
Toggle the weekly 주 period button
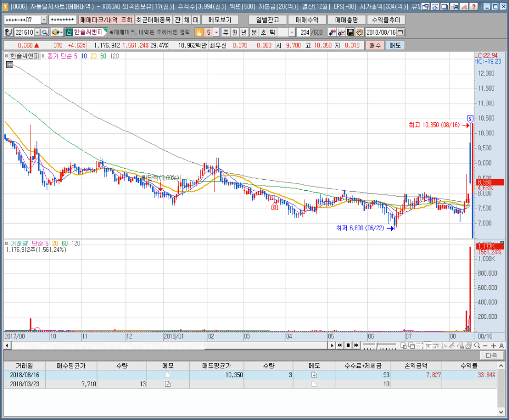tap(226, 33)
